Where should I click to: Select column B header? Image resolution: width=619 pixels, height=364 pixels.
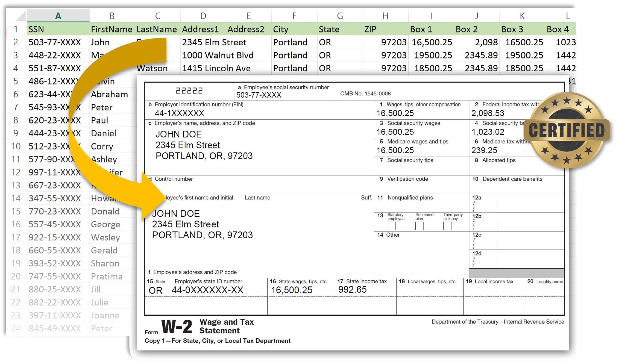tap(112, 16)
